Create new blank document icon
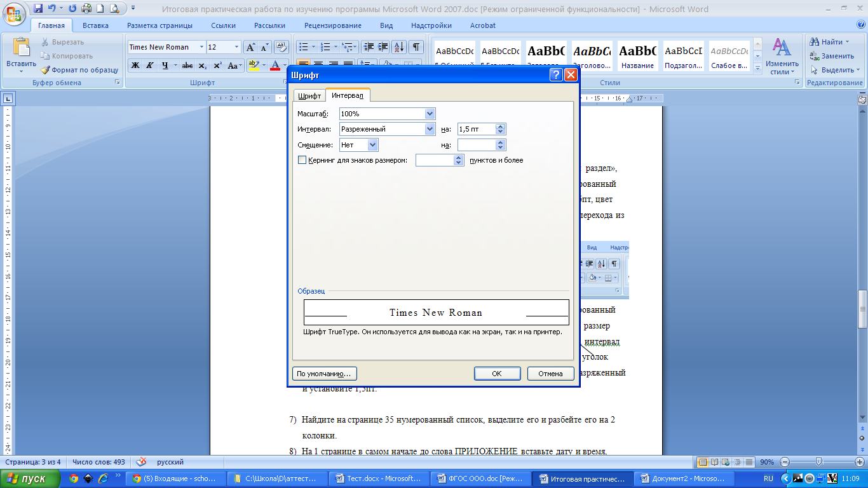Image resolution: width=868 pixels, height=488 pixels. [100, 9]
